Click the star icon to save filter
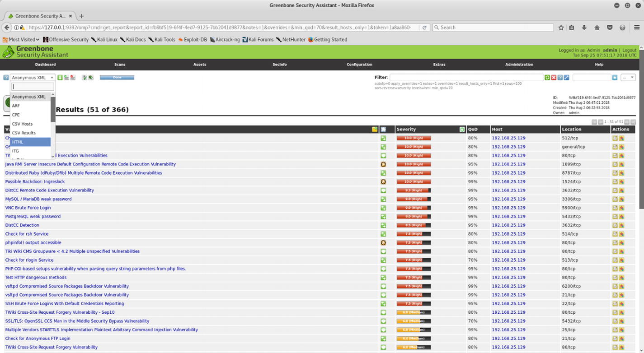The height and width of the screenshot is (353, 644). tap(615, 78)
